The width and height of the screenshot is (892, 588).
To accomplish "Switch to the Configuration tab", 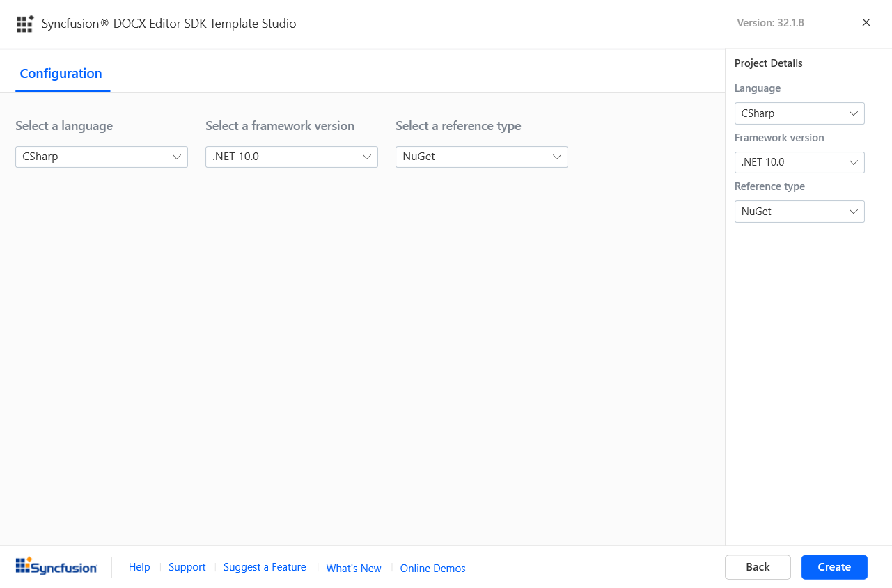I will [61, 74].
